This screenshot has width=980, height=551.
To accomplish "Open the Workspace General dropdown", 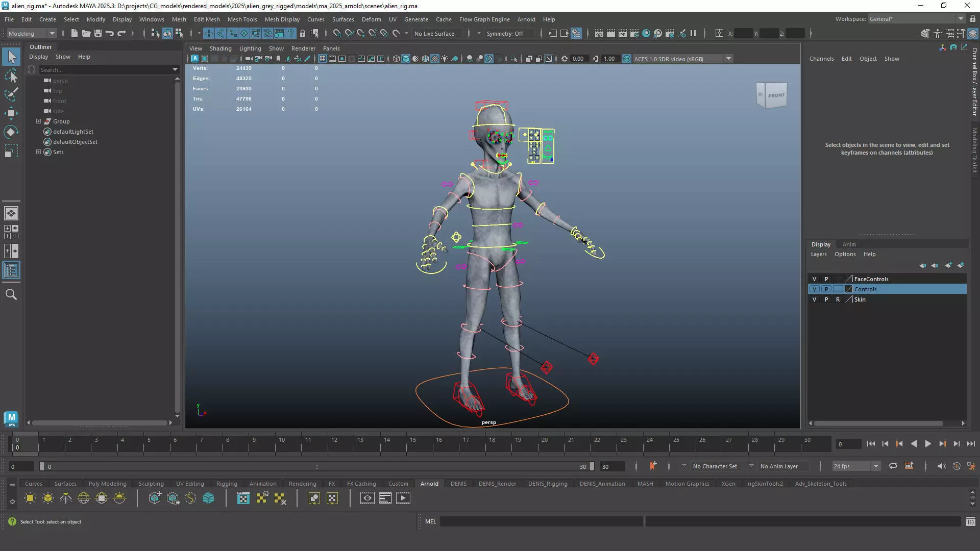I will (x=916, y=19).
